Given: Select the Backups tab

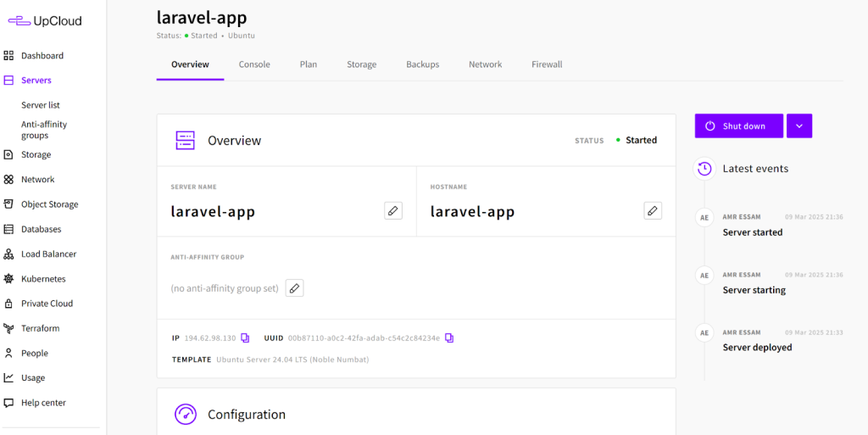Looking at the screenshot, I should pyautogui.click(x=422, y=64).
